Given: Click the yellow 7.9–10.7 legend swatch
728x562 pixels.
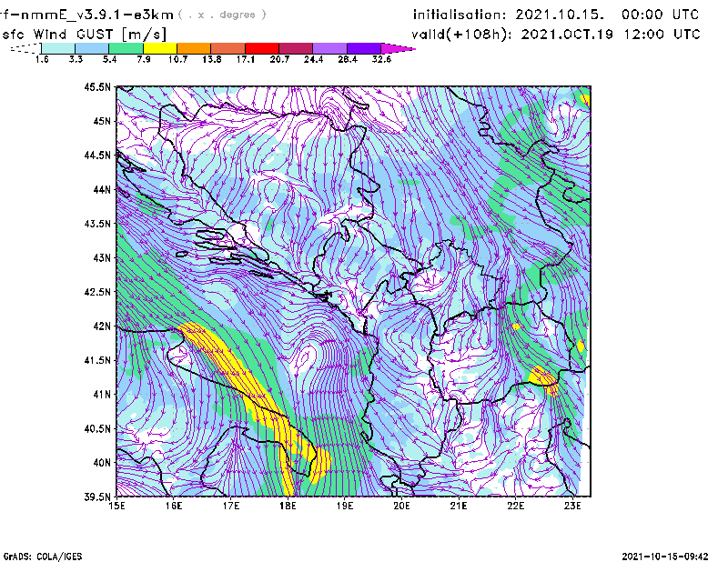Looking at the screenshot, I should coord(160,48).
